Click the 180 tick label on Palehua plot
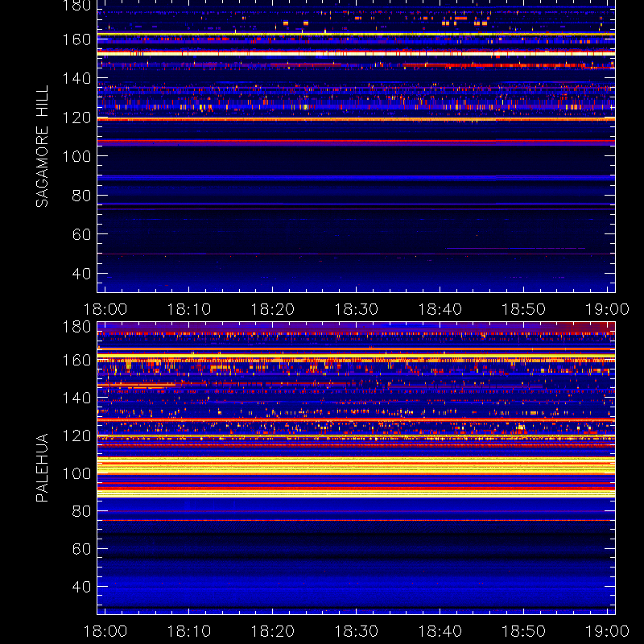The height and width of the screenshot is (644, 644). pyautogui.click(x=76, y=327)
